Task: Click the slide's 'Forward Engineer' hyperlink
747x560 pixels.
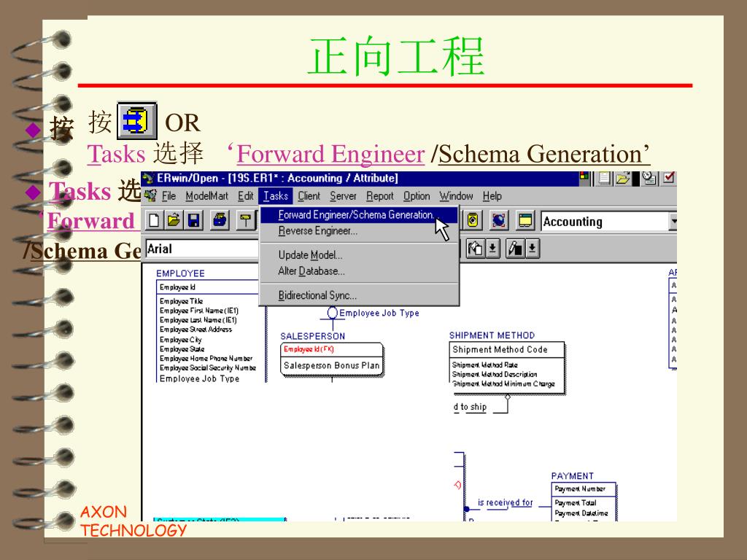Action: [330, 155]
